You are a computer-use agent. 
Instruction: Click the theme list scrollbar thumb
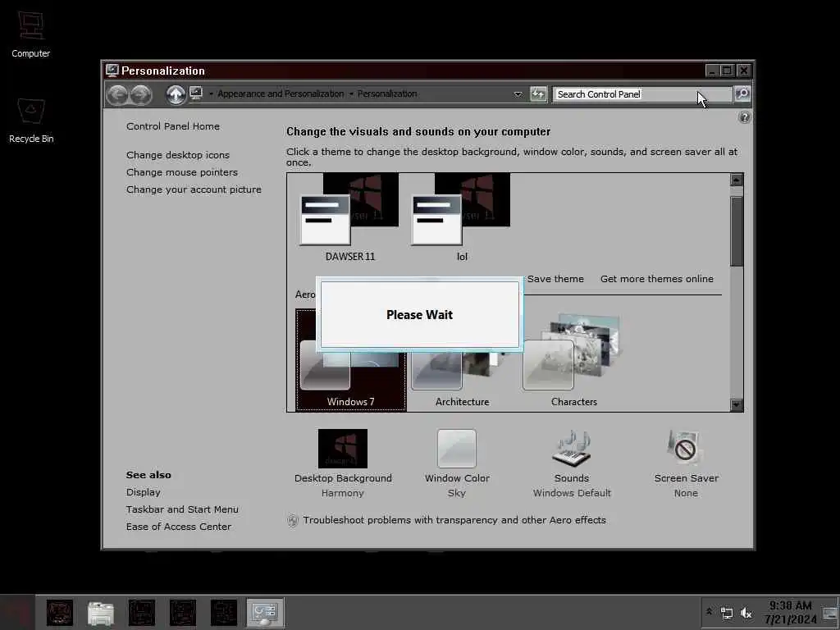(737, 231)
